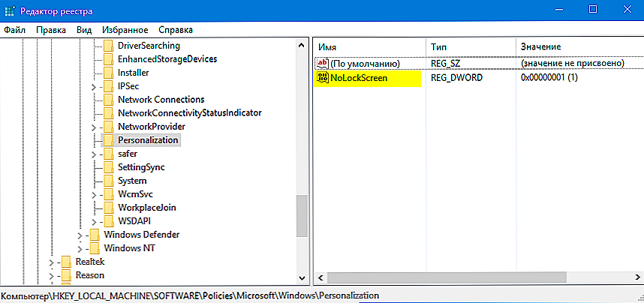Click the (значение не присвоено) data cell
Viewport: 644px width, 303px height.
[573, 63]
